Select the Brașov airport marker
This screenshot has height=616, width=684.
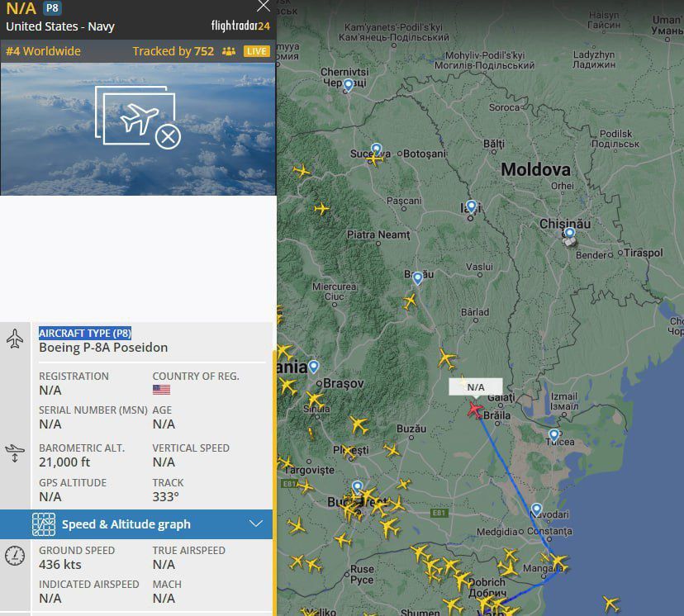click(x=313, y=367)
